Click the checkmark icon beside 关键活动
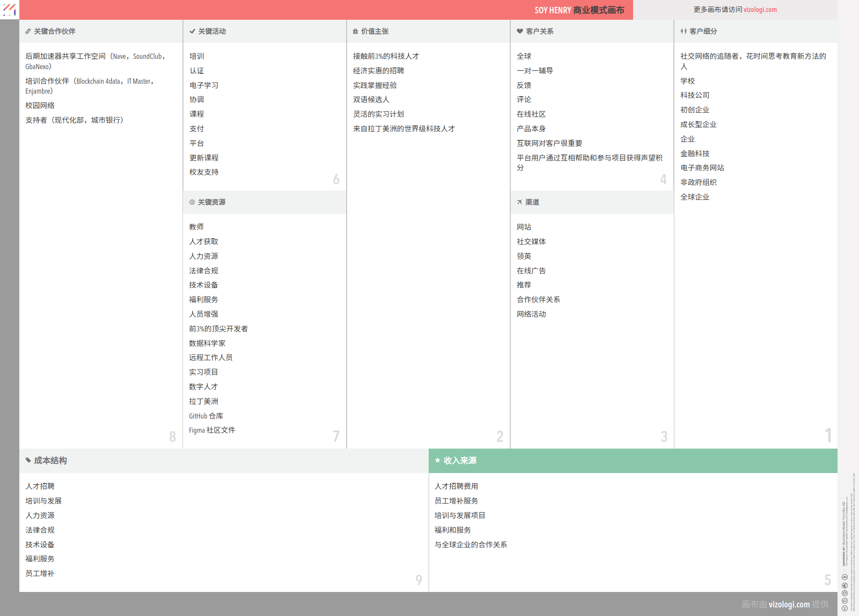859x616 pixels. point(192,31)
